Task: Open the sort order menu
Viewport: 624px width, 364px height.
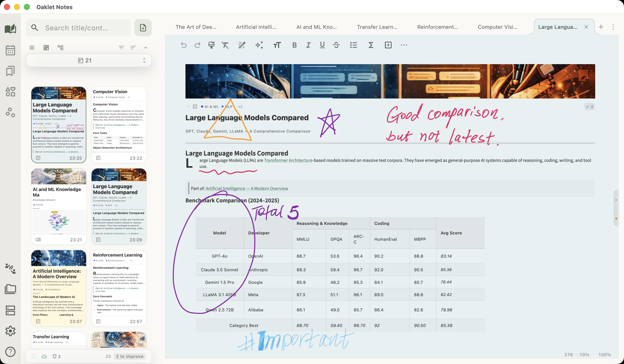Action: click(x=133, y=48)
